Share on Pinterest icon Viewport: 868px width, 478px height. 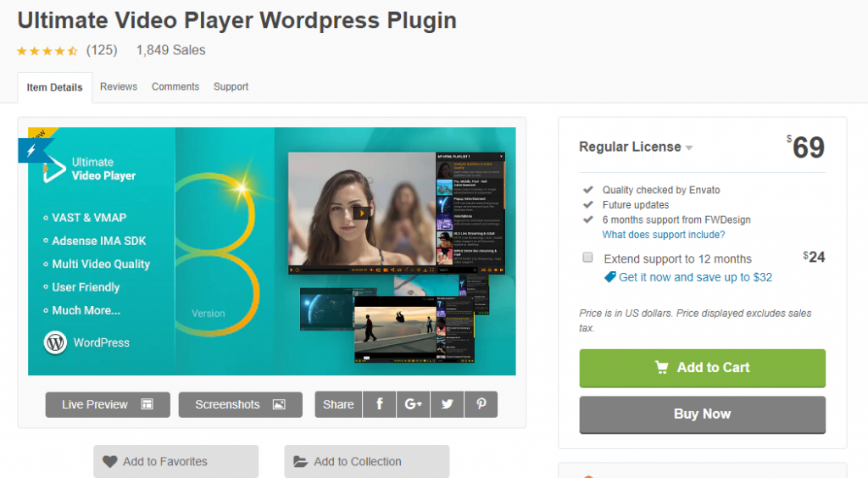point(481,404)
